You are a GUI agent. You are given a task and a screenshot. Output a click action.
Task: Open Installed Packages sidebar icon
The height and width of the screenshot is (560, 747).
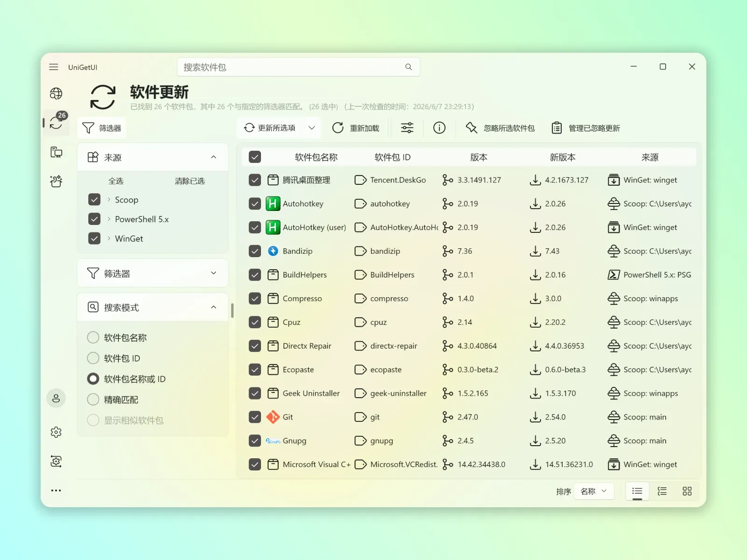[x=56, y=152]
